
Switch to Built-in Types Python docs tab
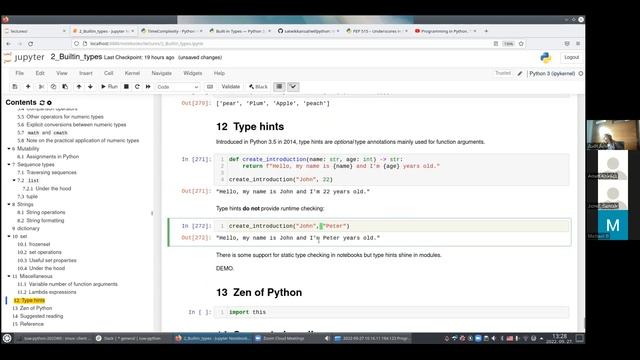click(x=240, y=31)
